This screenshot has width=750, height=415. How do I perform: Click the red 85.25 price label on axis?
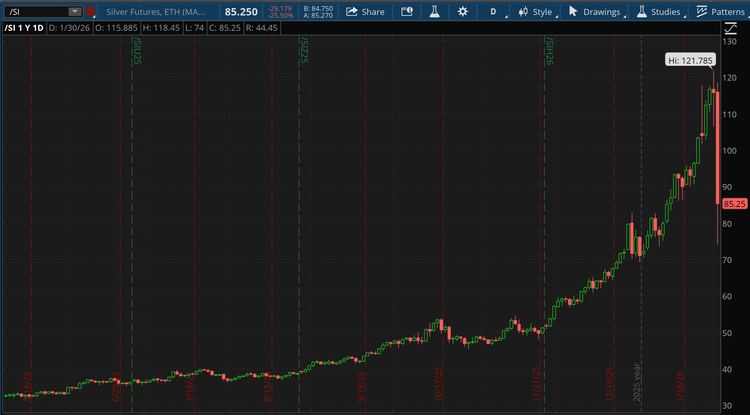click(x=735, y=203)
